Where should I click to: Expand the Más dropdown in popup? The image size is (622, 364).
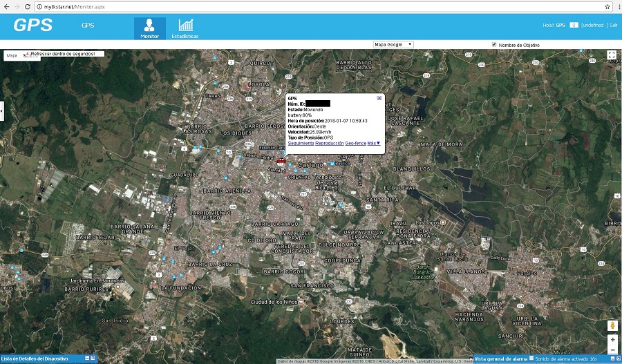(374, 143)
